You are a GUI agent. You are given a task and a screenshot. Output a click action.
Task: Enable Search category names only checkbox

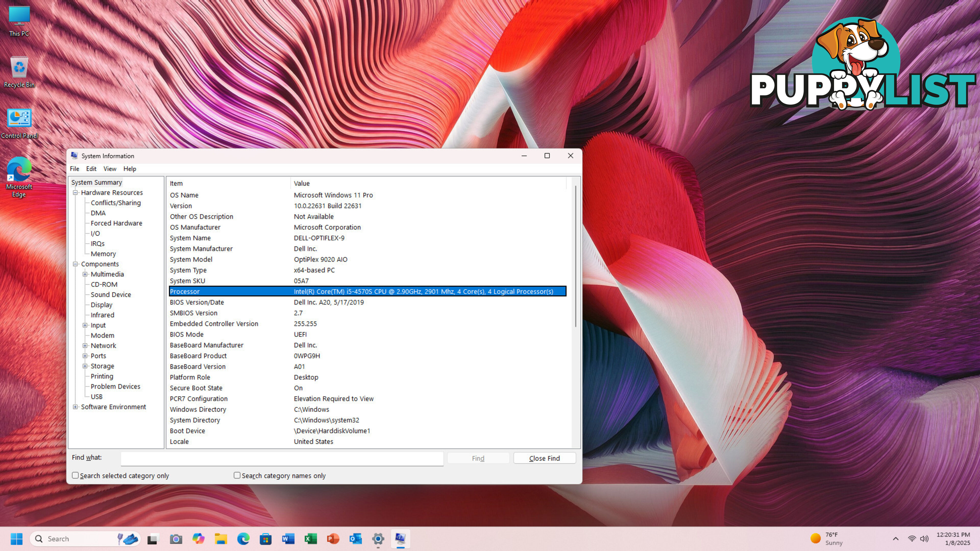pos(237,475)
